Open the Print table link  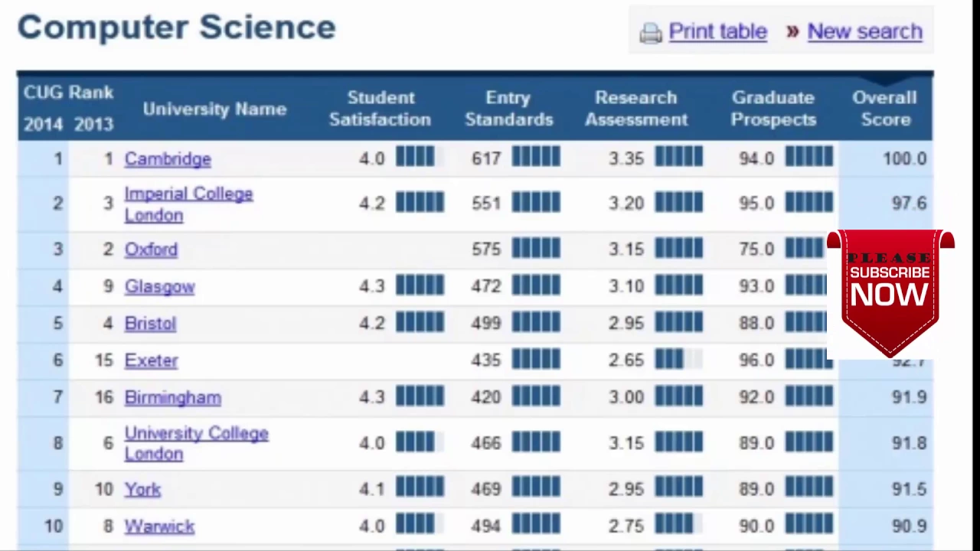pyautogui.click(x=717, y=31)
